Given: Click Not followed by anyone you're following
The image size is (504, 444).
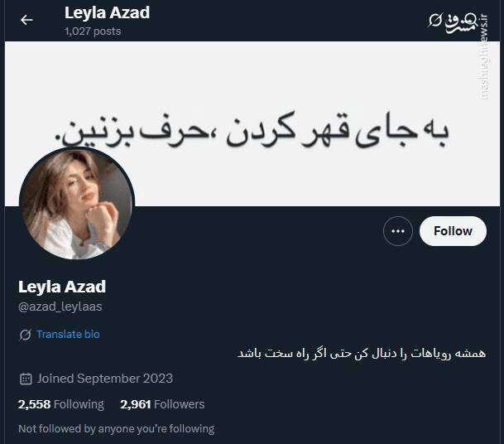Looking at the screenshot, I should click(x=117, y=428).
